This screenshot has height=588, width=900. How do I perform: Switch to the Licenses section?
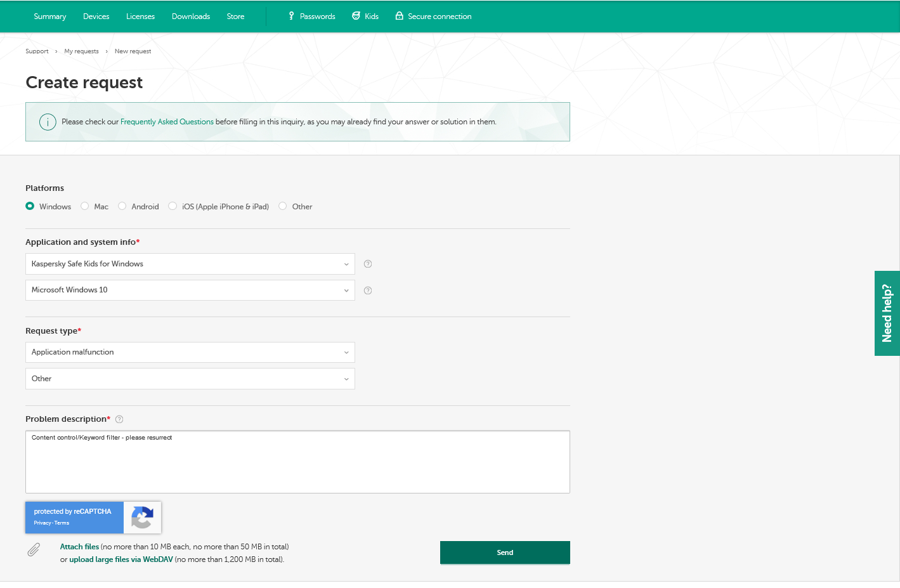[140, 16]
